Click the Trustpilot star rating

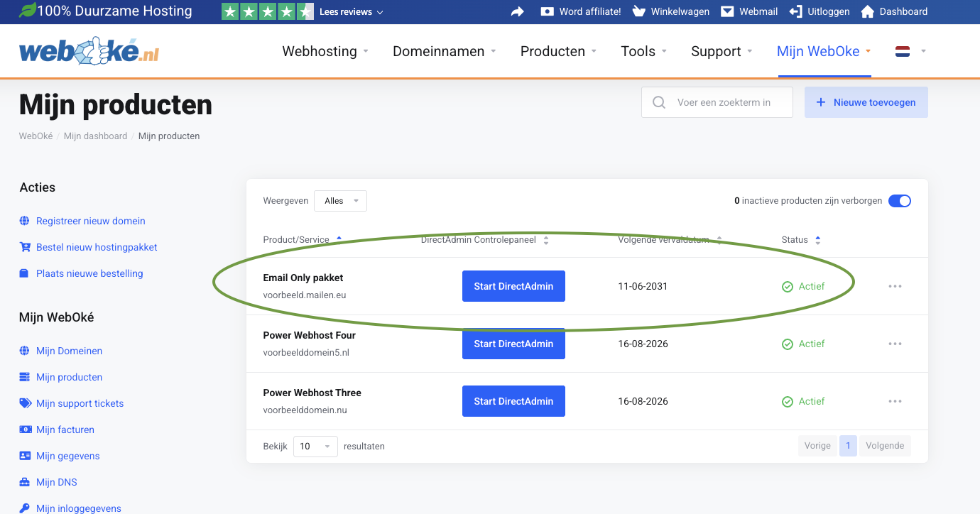(267, 11)
